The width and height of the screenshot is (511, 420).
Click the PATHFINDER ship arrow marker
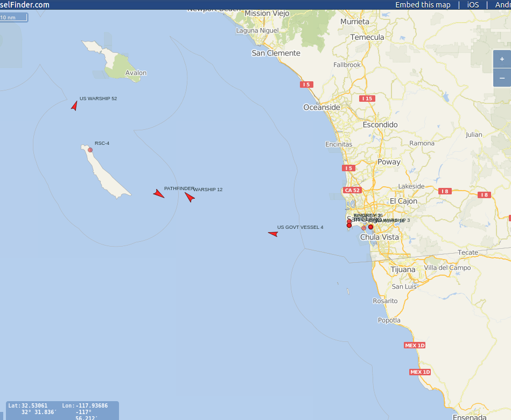coord(159,193)
